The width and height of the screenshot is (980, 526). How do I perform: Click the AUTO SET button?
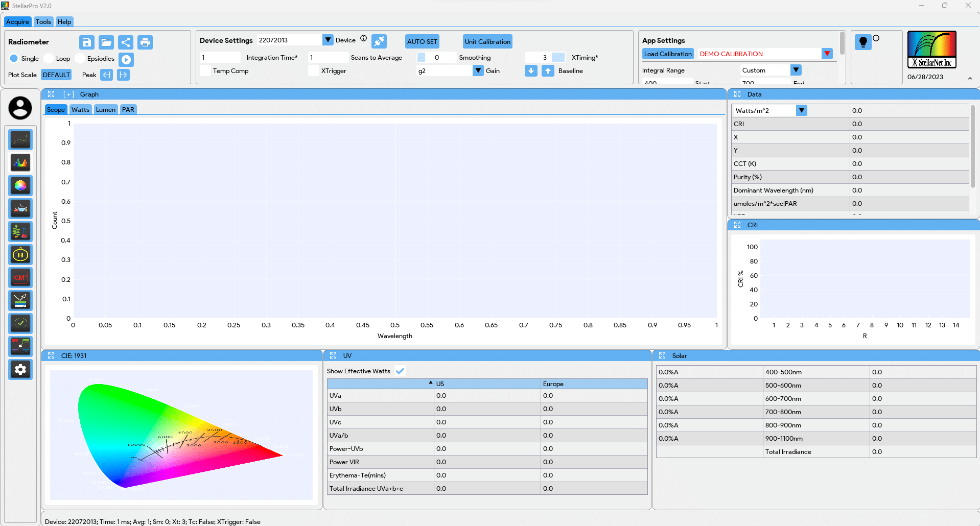pos(422,42)
